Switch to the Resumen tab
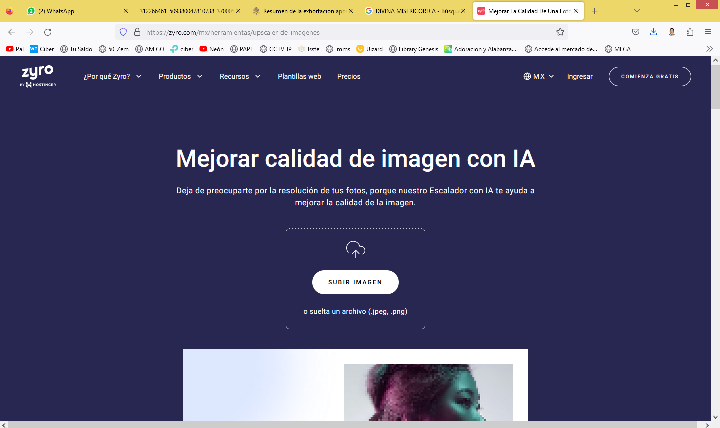The width and height of the screenshot is (720, 428). click(301, 11)
